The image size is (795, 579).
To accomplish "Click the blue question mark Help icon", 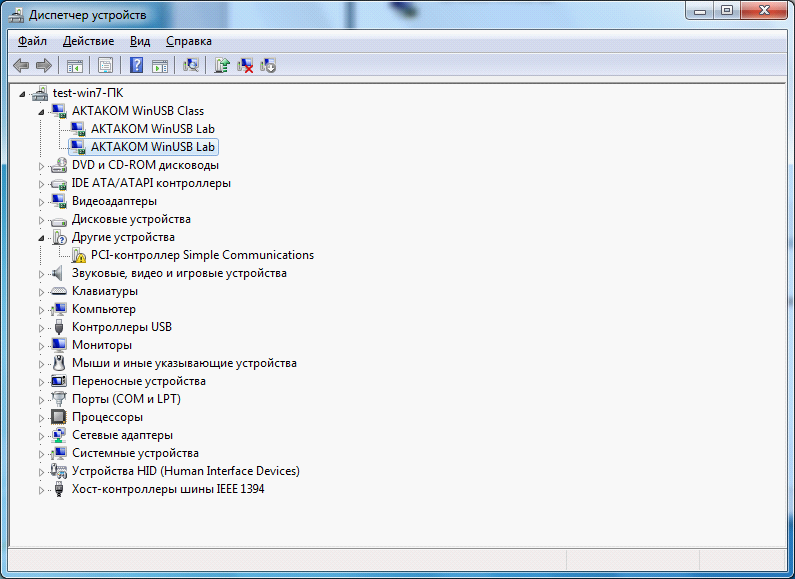I will click(136, 65).
